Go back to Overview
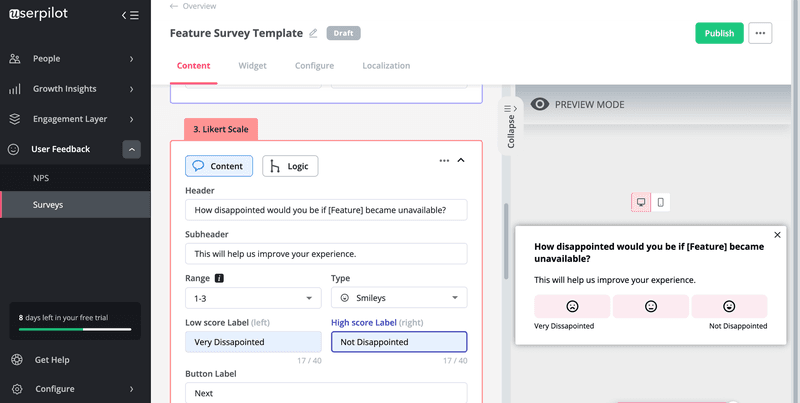The image size is (800, 403). (199, 6)
